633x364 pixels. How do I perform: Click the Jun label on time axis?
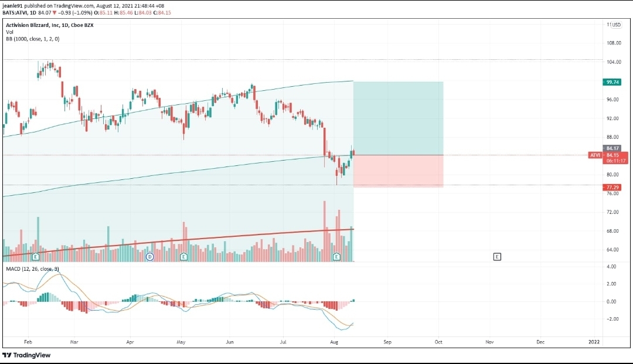tap(230, 342)
